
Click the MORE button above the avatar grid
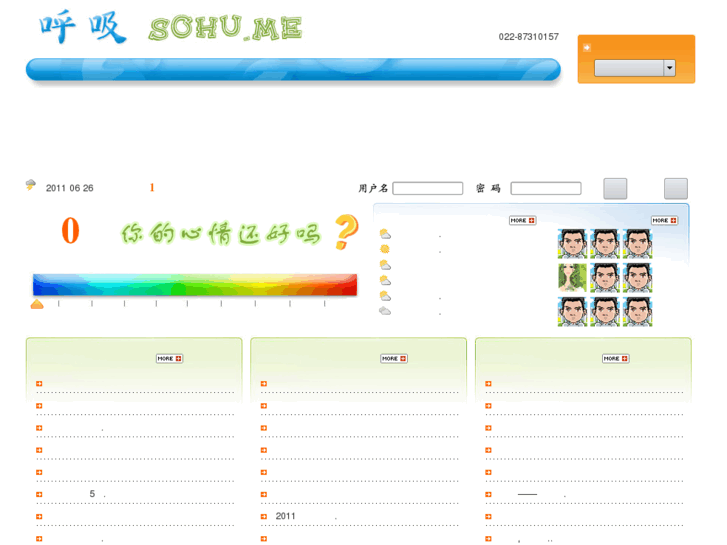[x=664, y=220]
